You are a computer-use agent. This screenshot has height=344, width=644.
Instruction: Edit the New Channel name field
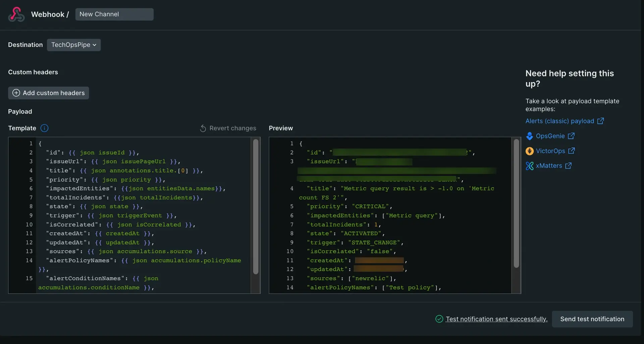[114, 14]
